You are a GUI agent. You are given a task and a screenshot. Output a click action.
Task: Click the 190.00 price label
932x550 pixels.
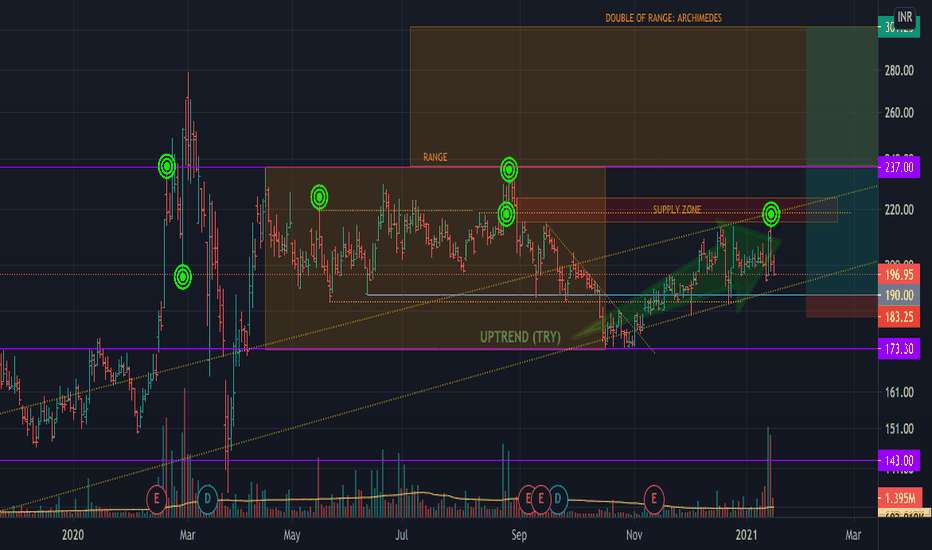click(899, 296)
